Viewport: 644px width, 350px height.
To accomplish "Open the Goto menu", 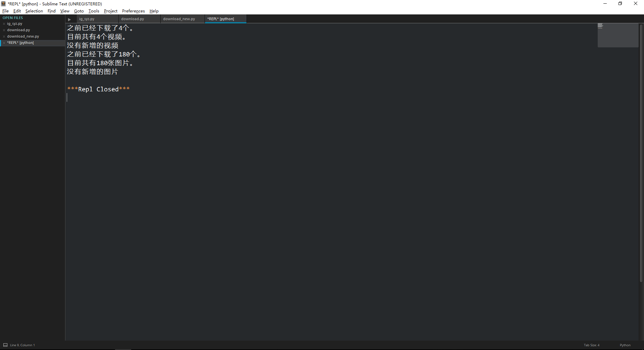I will pos(79,11).
